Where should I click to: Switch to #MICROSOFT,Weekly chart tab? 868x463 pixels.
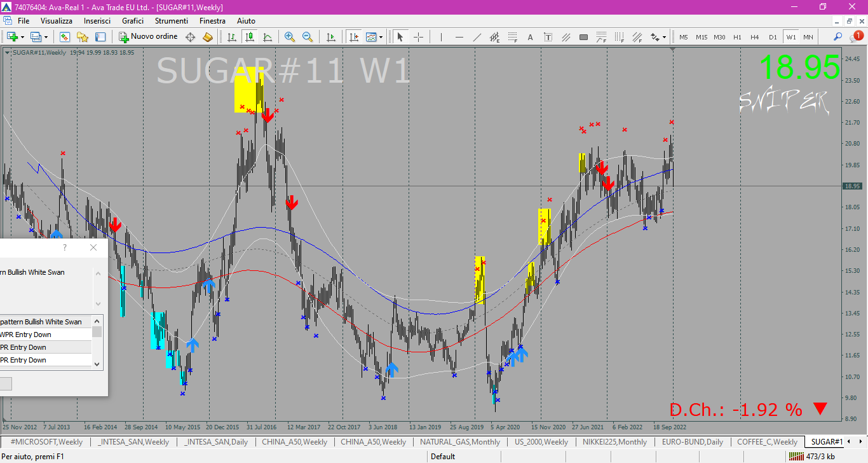point(46,442)
